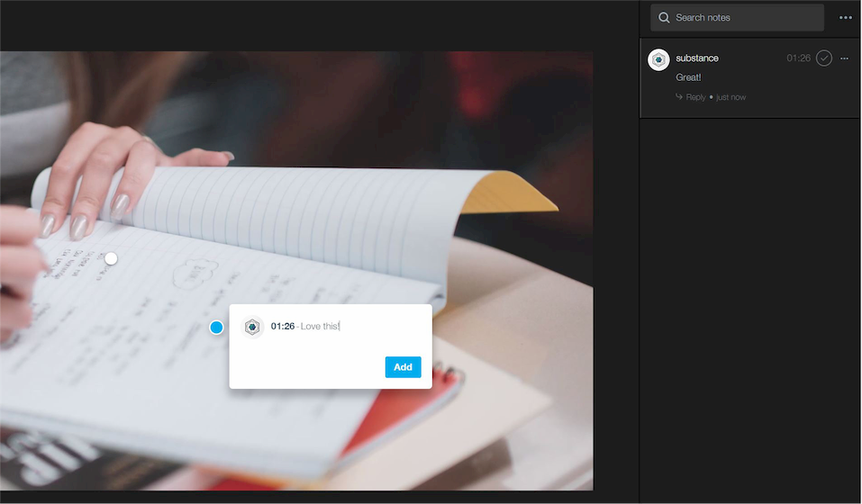This screenshot has width=862, height=504.
Task: Click the magnifier icon in Search notes
Action: pos(664,18)
